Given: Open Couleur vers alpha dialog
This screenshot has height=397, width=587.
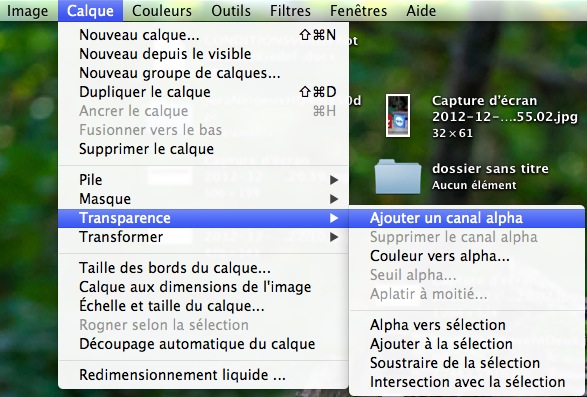Looking at the screenshot, I should (466, 256).
